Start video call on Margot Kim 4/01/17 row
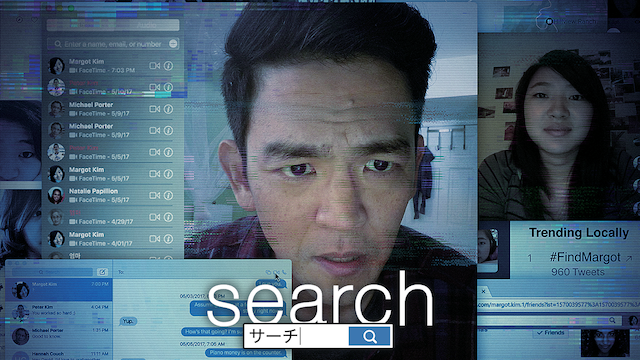 [x=154, y=239]
